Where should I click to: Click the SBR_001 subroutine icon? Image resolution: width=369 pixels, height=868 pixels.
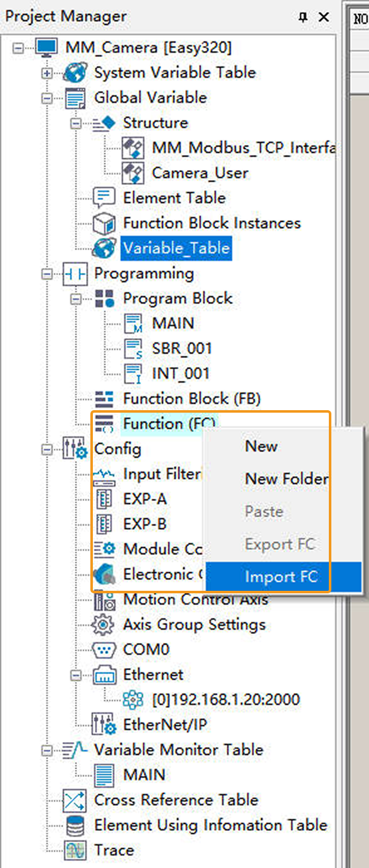pos(133,349)
